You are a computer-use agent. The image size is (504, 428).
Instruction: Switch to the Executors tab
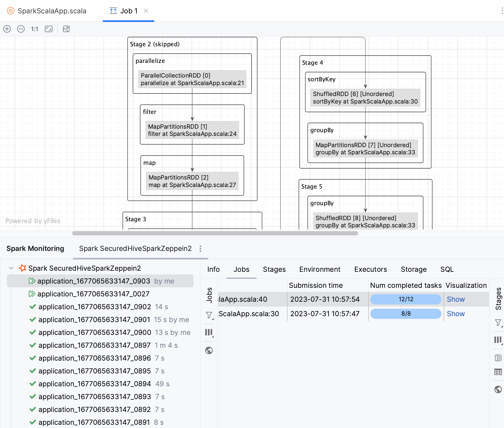(x=370, y=269)
